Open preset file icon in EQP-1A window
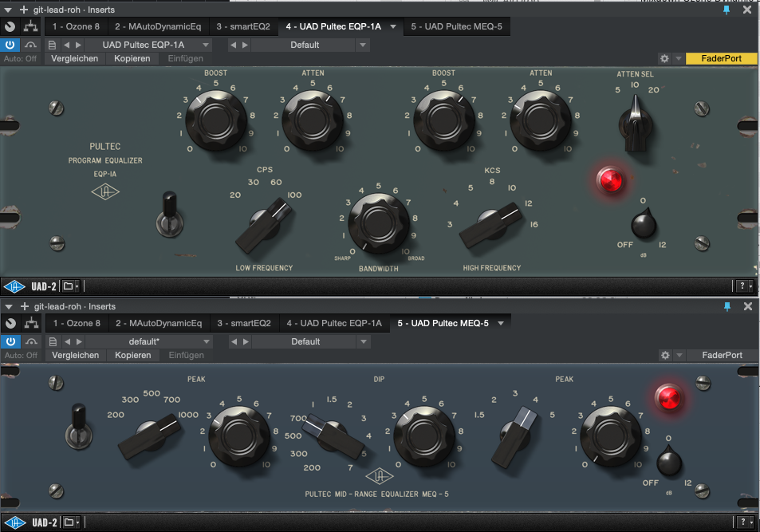The height and width of the screenshot is (532, 760). point(52,45)
